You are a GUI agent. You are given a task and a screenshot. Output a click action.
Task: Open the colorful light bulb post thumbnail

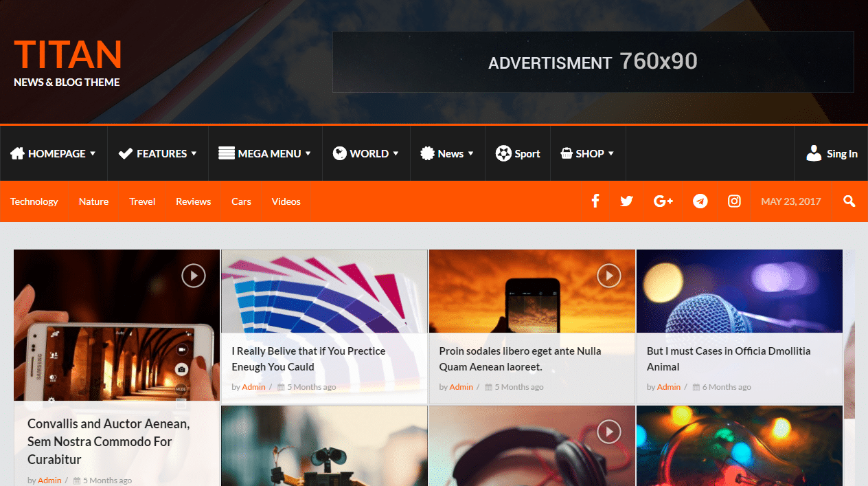click(x=740, y=445)
